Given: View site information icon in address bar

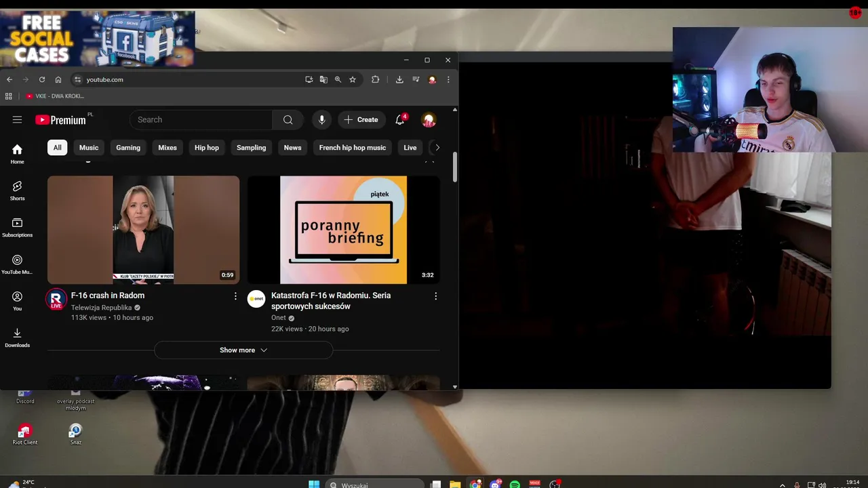Looking at the screenshot, I should [x=77, y=79].
